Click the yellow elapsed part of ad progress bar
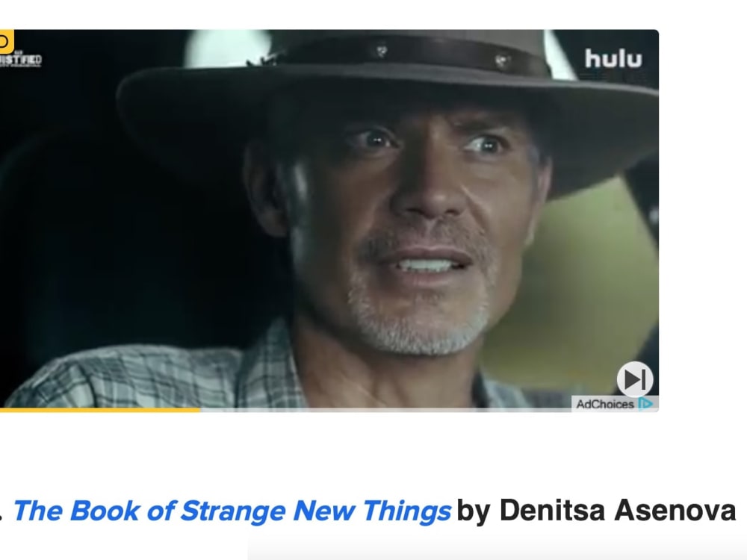Screen dimensions: 747x560 99,409
